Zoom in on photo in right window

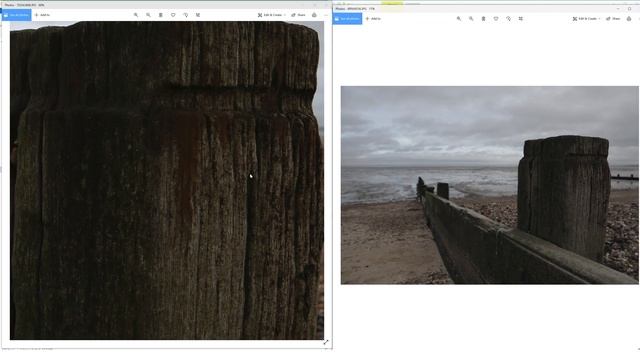tap(459, 19)
